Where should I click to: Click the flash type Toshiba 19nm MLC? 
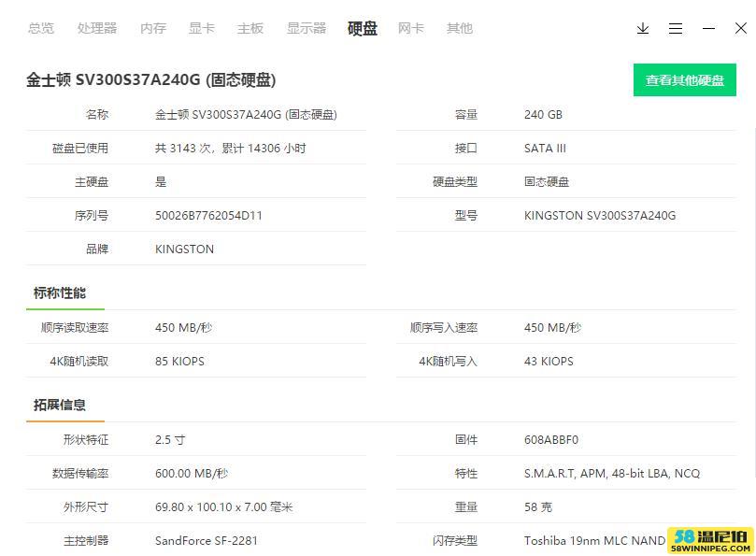[595, 541]
